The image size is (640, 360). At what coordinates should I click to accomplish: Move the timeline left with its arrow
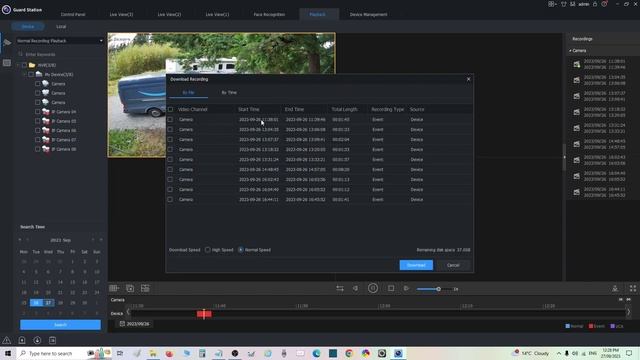(128, 312)
